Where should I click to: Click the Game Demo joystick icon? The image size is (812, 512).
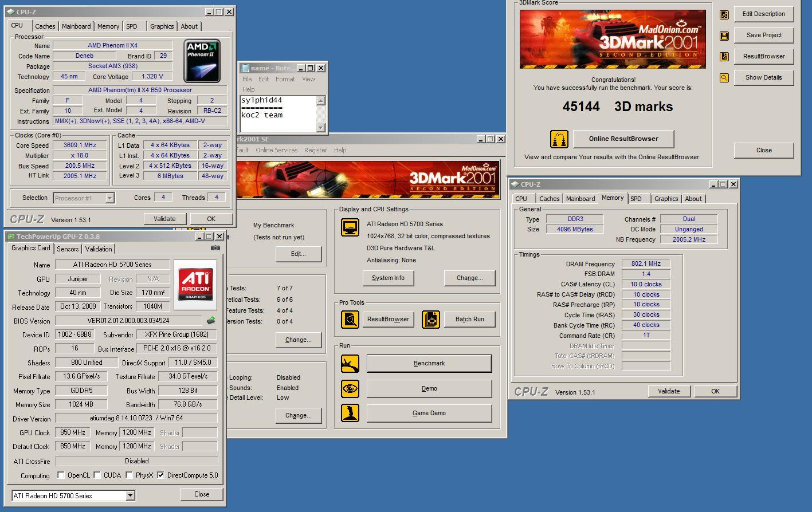pyautogui.click(x=350, y=413)
